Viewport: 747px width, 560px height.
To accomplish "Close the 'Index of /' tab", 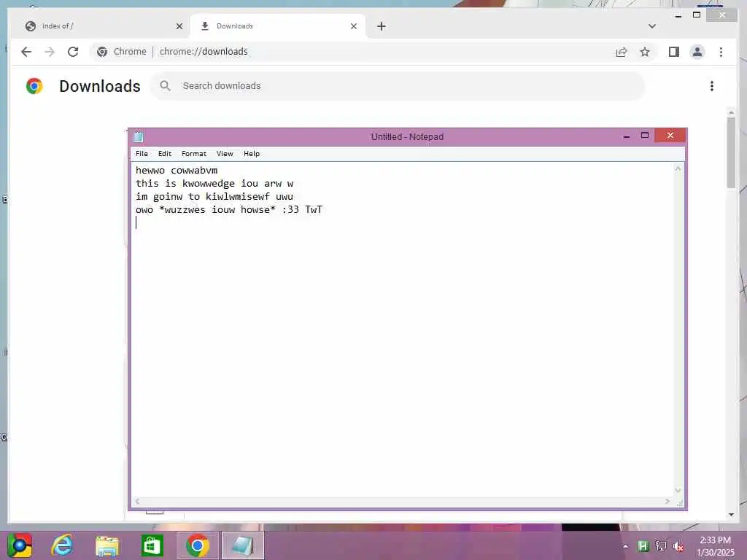I will pos(179,26).
